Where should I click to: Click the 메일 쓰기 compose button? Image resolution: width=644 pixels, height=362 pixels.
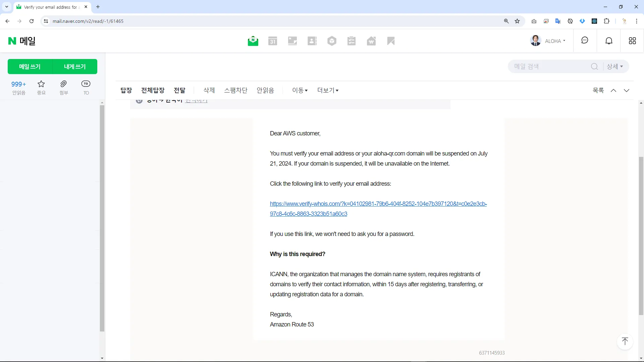click(x=30, y=66)
